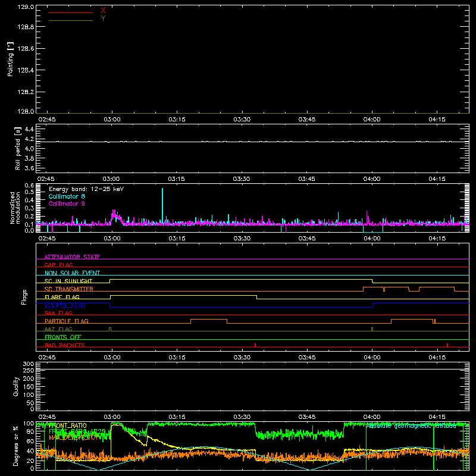Viewport: 476px width, 476px height.
Task: Click the 'NON_SOLAR_EVENT' flag label
Action: (72, 273)
